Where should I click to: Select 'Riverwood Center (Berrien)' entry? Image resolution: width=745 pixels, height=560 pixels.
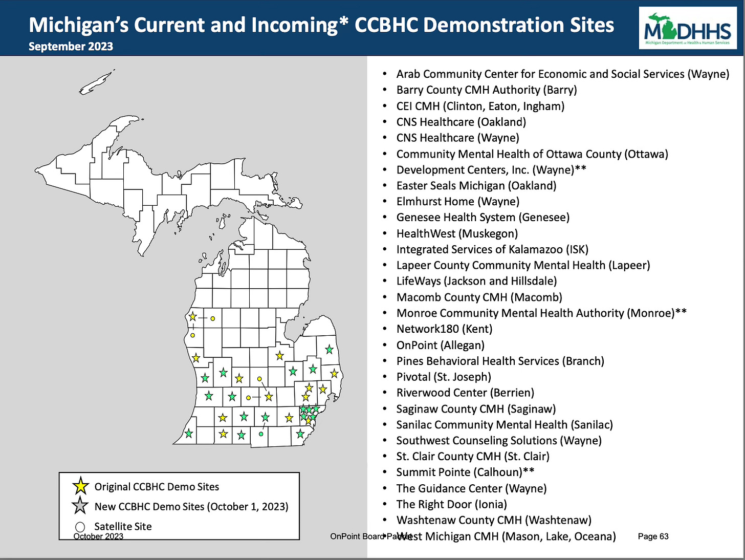point(465,393)
